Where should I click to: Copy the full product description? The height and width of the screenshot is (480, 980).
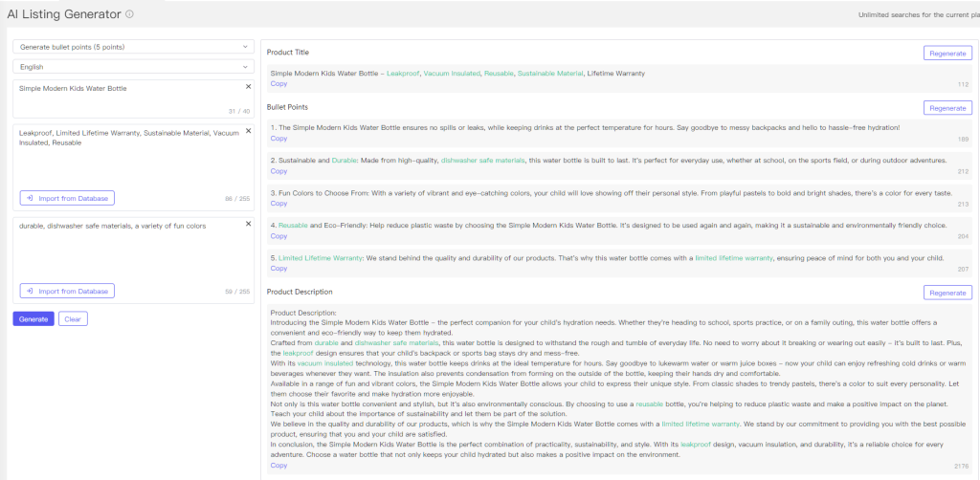tap(278, 465)
